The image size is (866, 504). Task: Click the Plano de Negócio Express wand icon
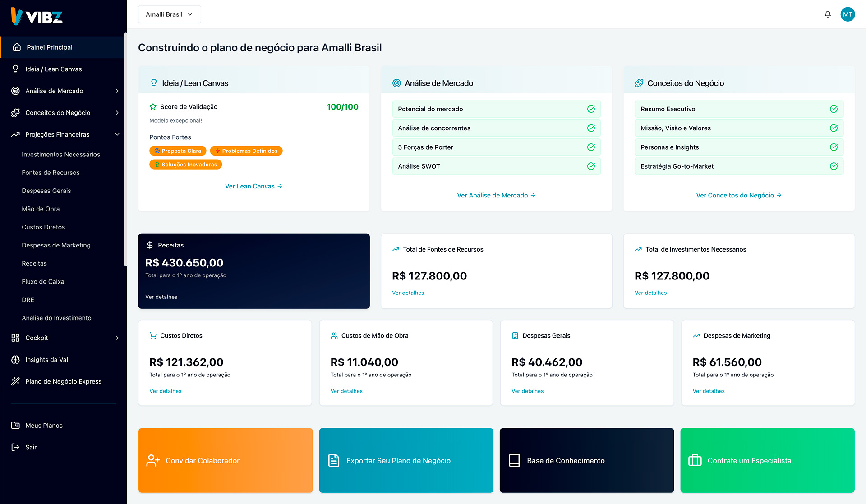(15, 381)
